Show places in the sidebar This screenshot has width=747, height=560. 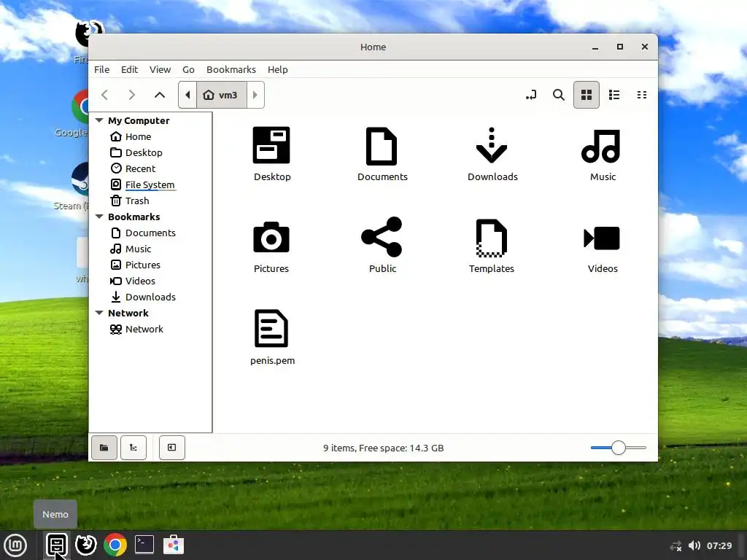coord(104,448)
